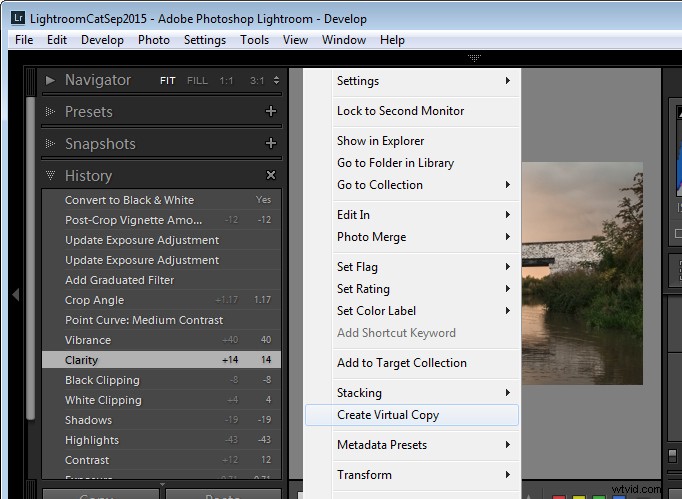Click the left panel vertical scrollbar
The height and width of the screenshot is (499, 682).
pos(30,258)
